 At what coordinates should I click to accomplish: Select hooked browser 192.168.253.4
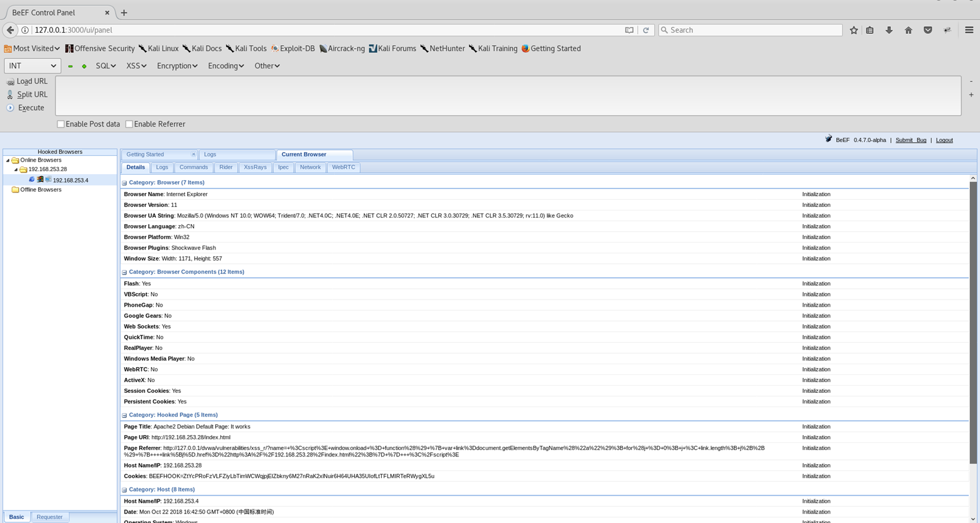tap(70, 180)
